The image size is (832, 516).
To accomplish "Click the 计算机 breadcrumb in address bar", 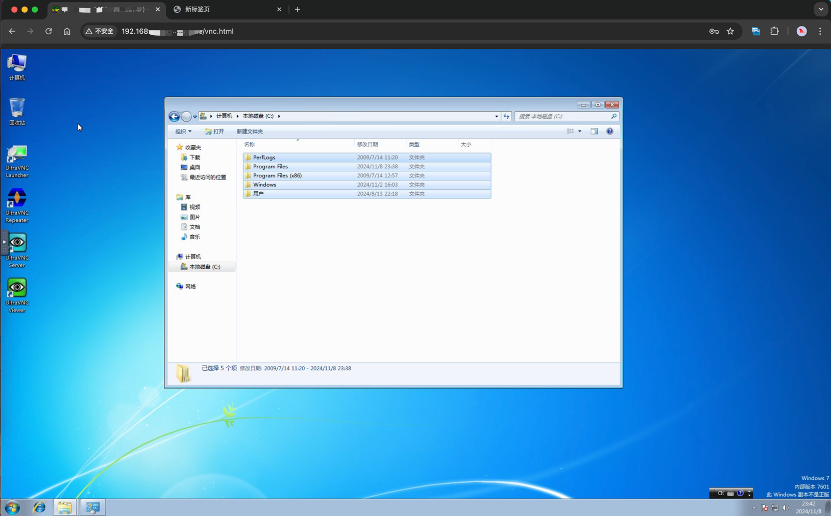I will click(x=224, y=116).
